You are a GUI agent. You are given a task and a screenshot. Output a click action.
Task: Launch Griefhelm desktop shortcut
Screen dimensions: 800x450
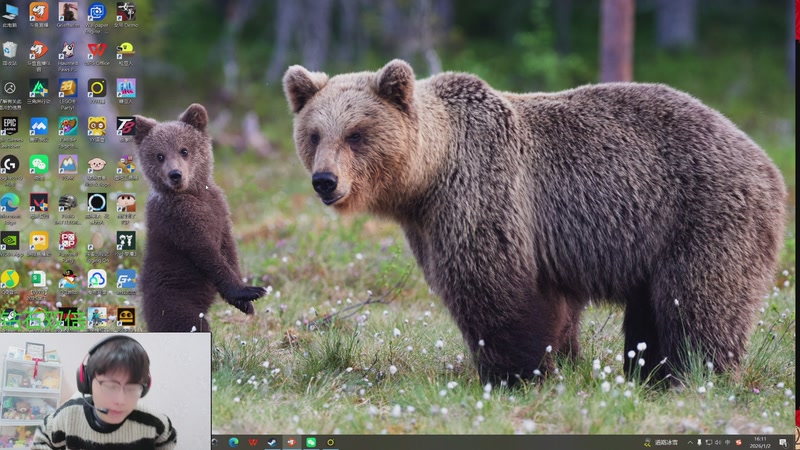(68, 15)
